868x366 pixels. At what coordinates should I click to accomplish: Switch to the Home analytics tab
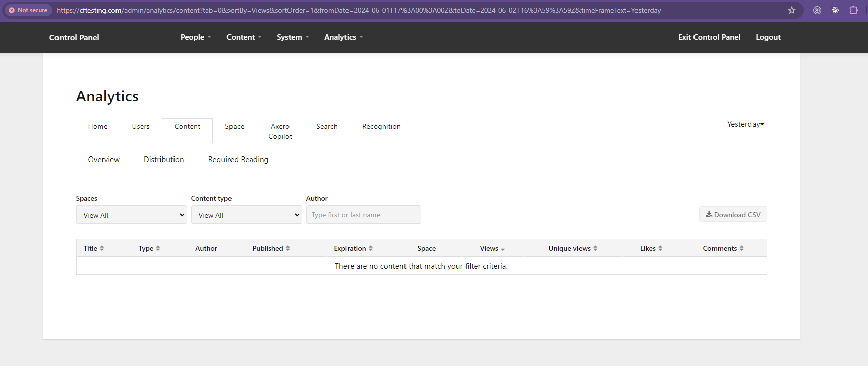(x=98, y=126)
